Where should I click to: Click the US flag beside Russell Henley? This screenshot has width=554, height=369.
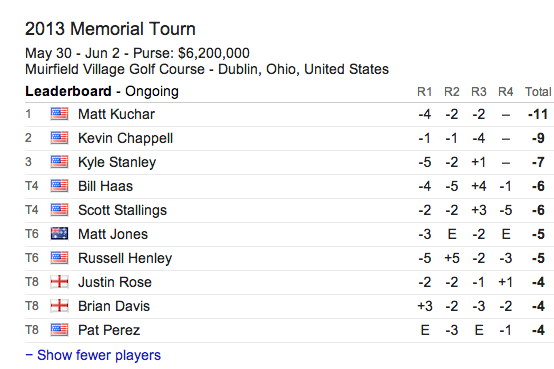pyautogui.click(x=59, y=258)
